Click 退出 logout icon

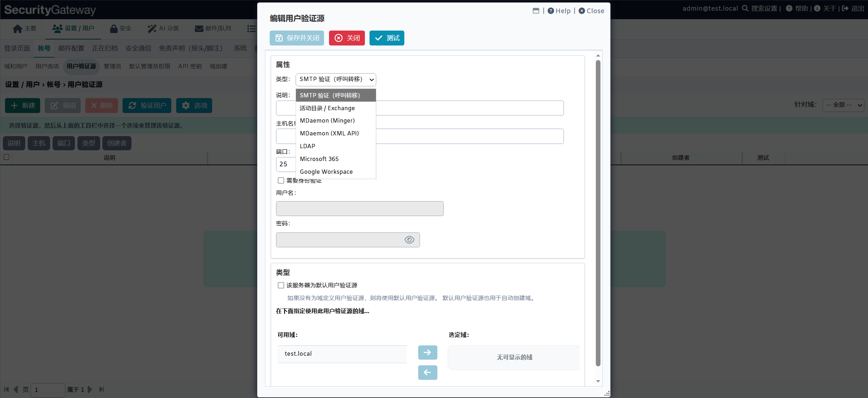coord(845,8)
